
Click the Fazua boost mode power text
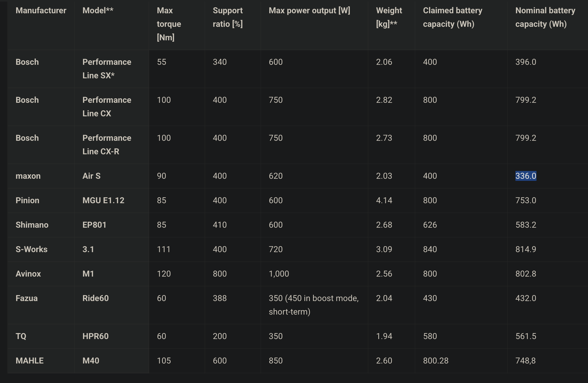point(314,305)
